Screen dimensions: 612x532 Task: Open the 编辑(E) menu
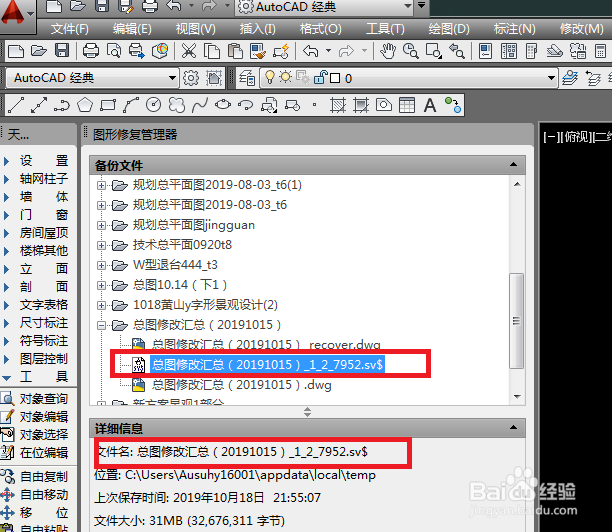pyautogui.click(x=132, y=29)
